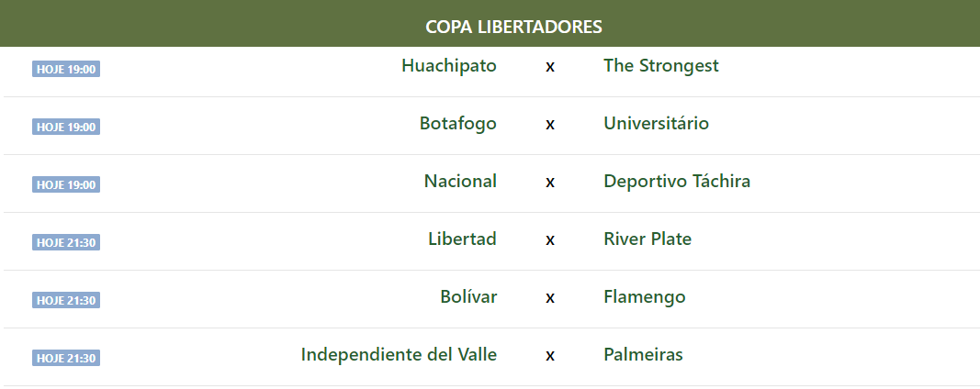Click the time badge for Huachipato match

pyautogui.click(x=66, y=70)
